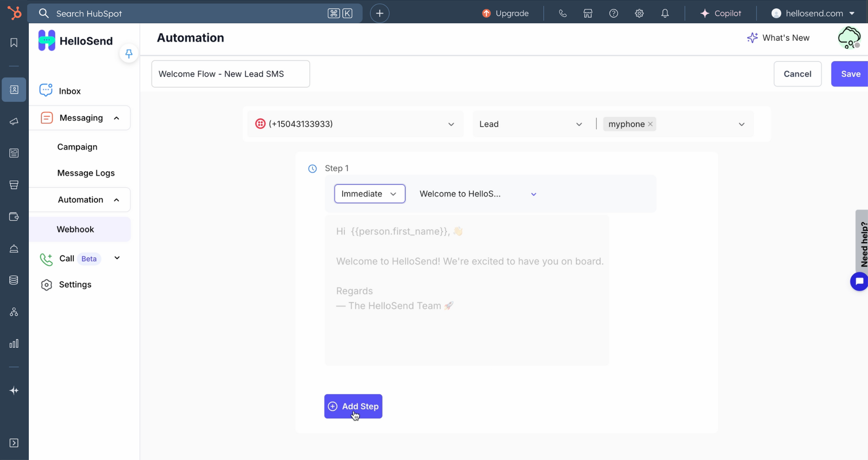
Task: Remove the myphone tag
Action: click(x=650, y=124)
